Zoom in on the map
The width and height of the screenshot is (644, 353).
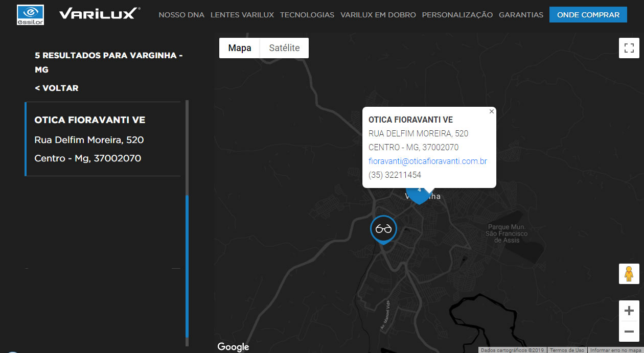point(629,311)
